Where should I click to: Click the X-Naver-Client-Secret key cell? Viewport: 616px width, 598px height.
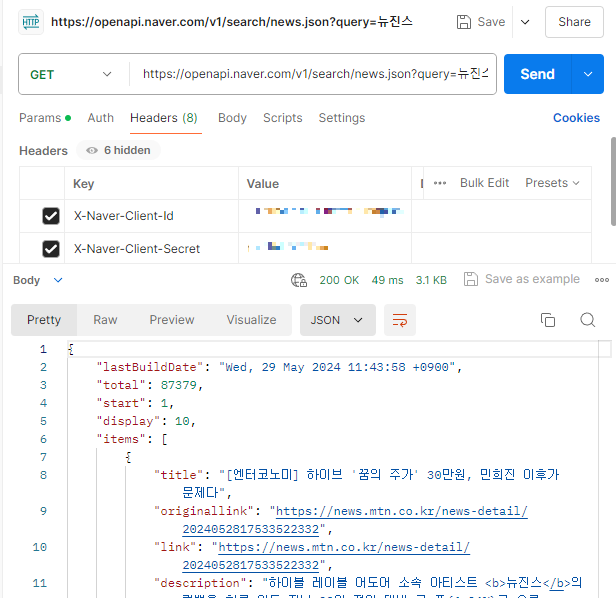151,248
